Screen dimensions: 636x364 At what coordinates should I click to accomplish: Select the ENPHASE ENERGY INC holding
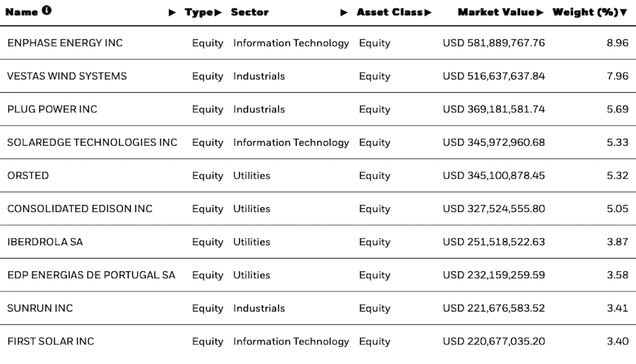[x=65, y=43]
